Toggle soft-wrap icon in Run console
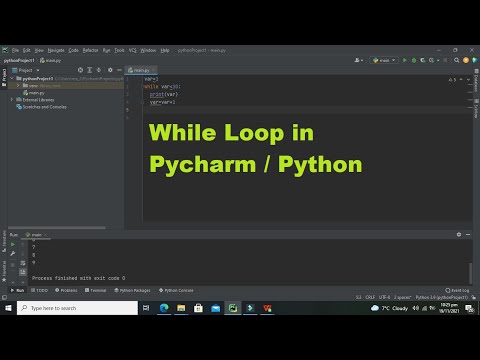This screenshot has width=480, height=360. tap(23, 263)
